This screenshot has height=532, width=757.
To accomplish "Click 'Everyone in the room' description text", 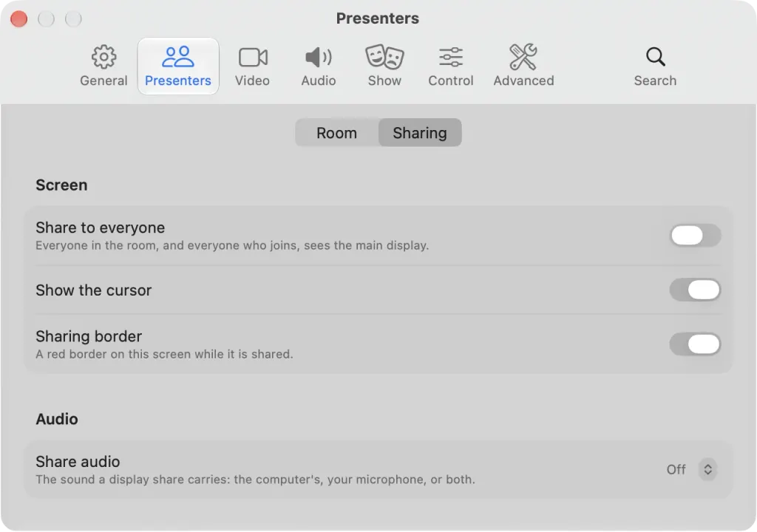I will coord(232,245).
